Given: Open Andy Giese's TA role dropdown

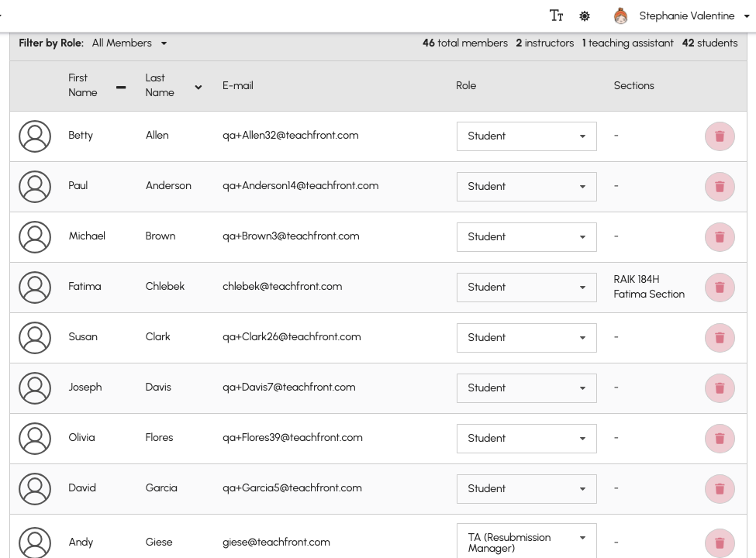Looking at the screenshot, I should point(526,542).
